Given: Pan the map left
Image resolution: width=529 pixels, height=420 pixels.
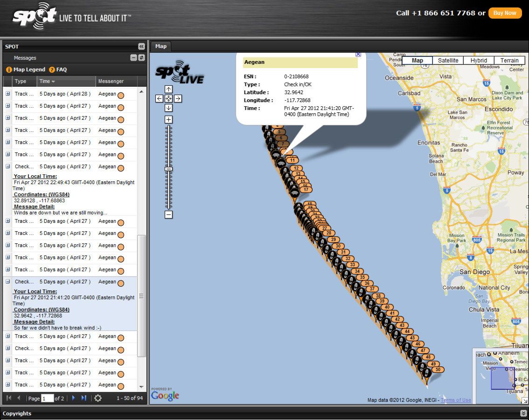Looking at the screenshot, I should (159, 98).
